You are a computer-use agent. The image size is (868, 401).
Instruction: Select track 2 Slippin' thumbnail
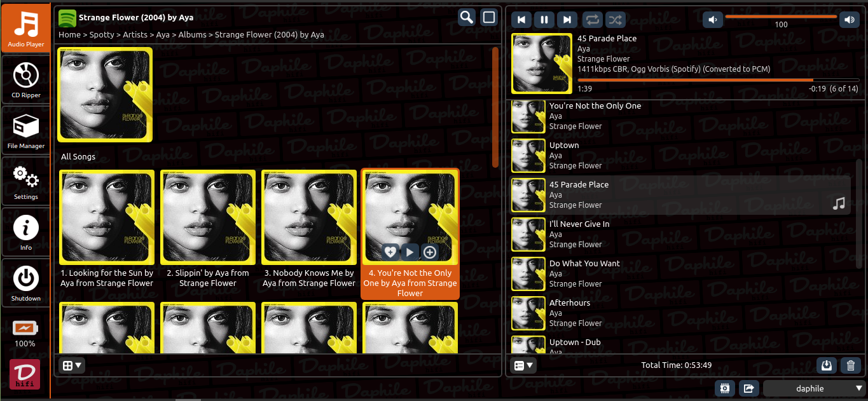tap(208, 217)
